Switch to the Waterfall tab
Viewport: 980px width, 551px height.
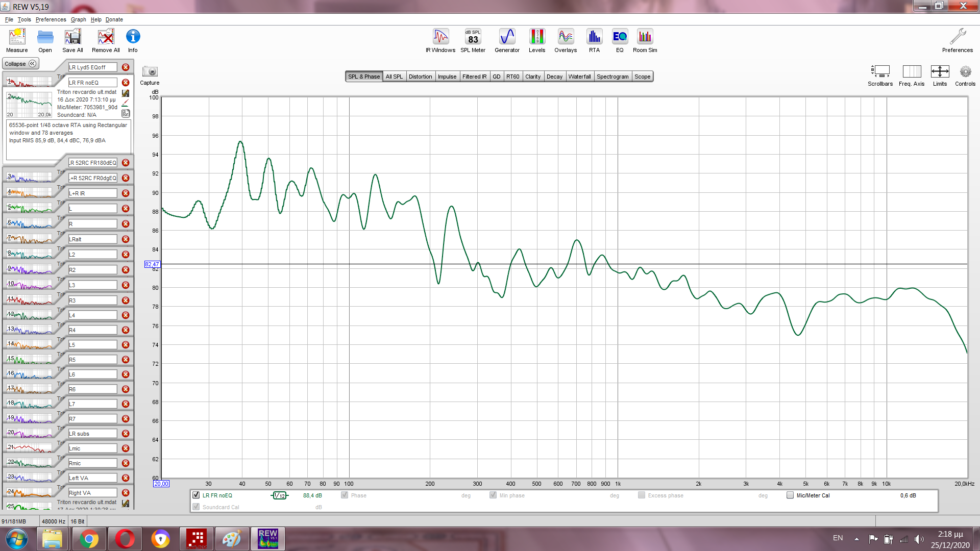[579, 77]
